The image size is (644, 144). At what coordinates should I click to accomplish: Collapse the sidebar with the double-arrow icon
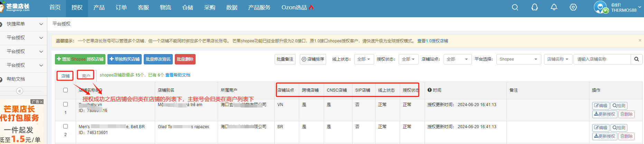(20, 91)
